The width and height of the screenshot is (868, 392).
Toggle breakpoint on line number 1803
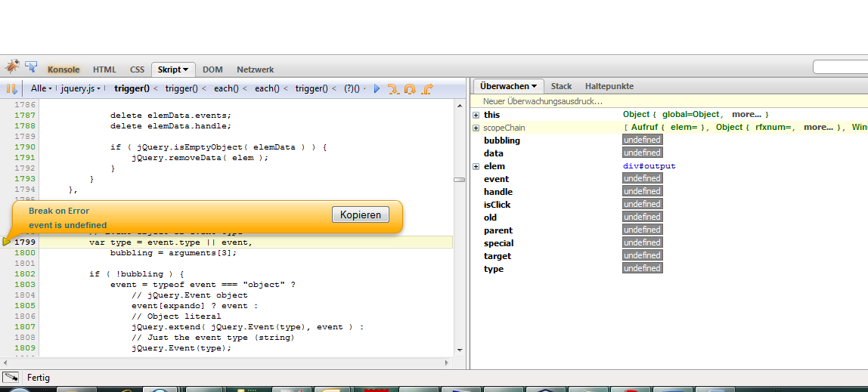click(24, 285)
